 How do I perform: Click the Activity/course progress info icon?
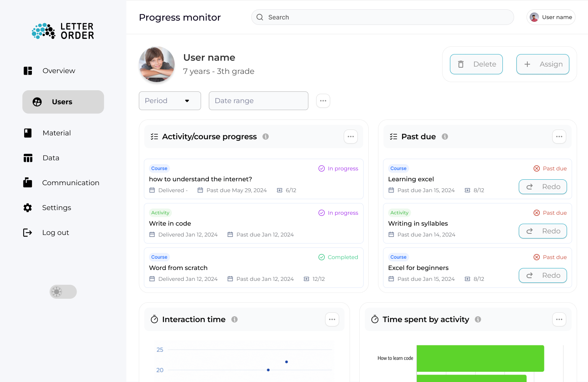[266, 137]
